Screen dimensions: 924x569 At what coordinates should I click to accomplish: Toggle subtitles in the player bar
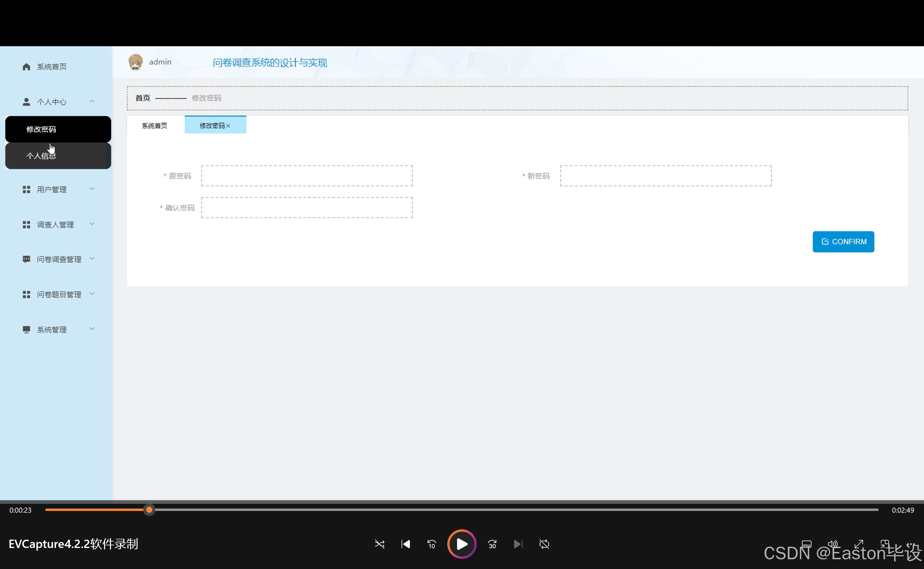tap(806, 544)
